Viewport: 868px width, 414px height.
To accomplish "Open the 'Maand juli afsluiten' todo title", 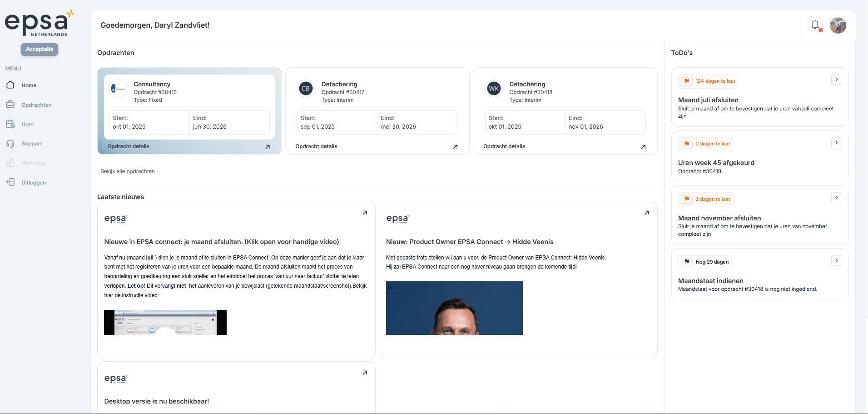I will [708, 100].
